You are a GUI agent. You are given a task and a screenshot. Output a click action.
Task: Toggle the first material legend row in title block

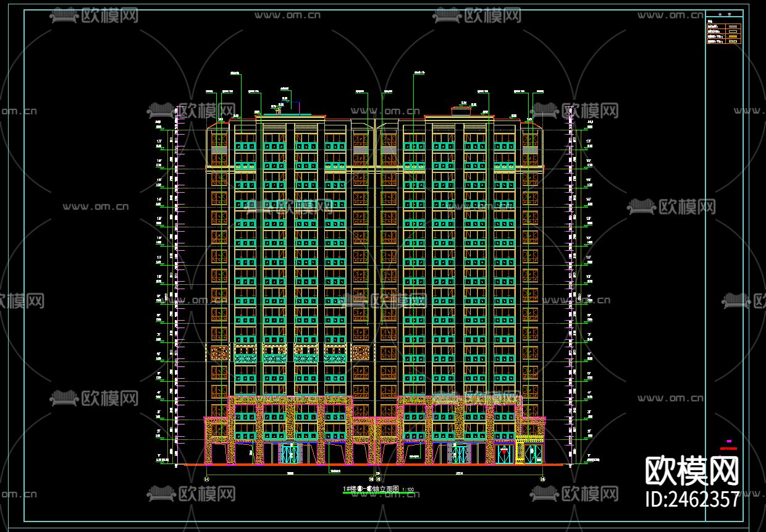pos(733,27)
